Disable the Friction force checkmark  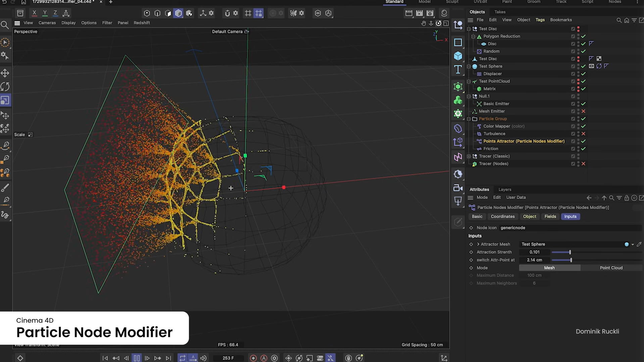point(584,149)
